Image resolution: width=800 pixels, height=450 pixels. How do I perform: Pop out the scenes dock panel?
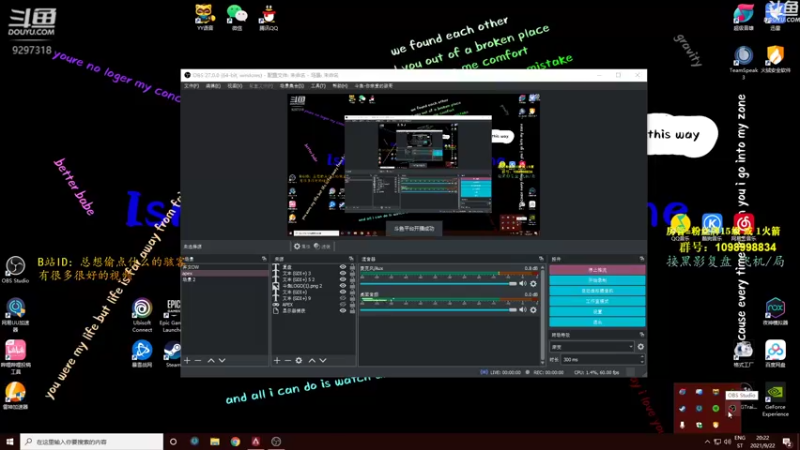[264, 259]
